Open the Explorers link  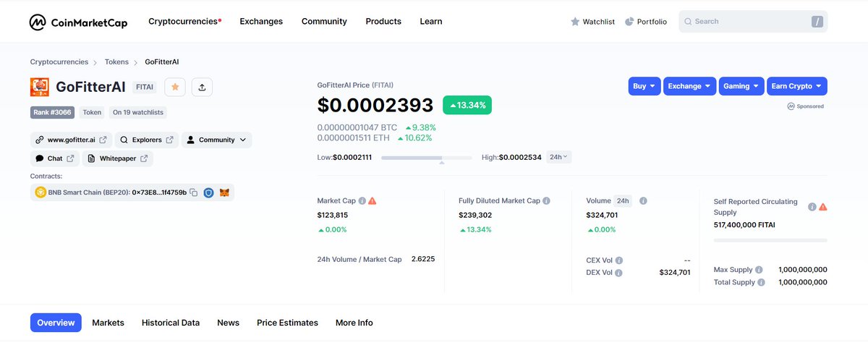coord(146,140)
